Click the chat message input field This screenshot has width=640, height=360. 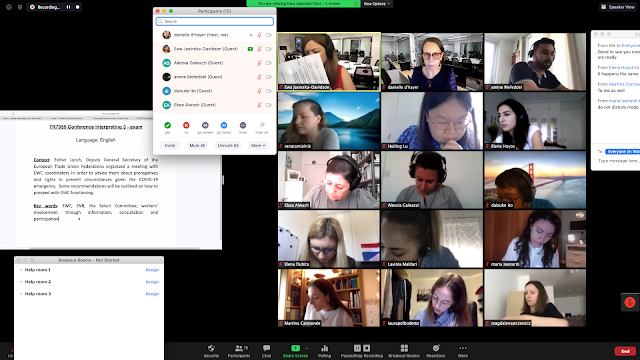coord(618,161)
